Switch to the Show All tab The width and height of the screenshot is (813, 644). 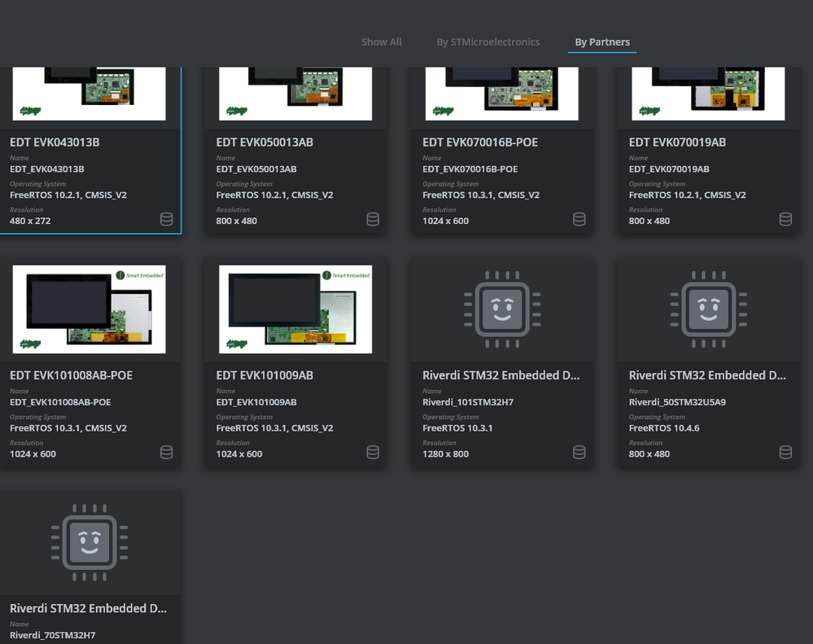point(381,42)
